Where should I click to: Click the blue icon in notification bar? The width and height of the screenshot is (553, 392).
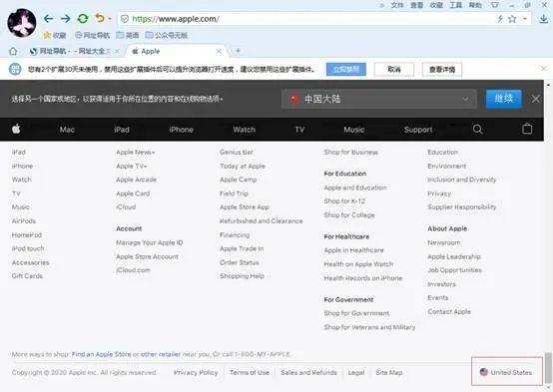pos(15,69)
